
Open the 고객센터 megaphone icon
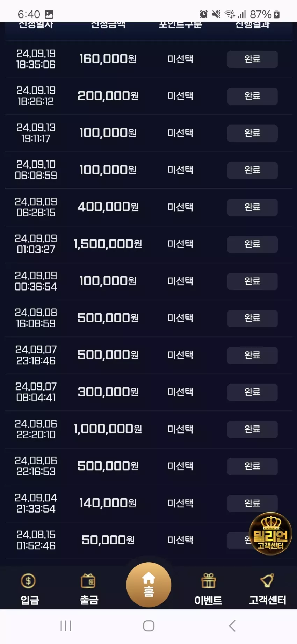click(267, 581)
